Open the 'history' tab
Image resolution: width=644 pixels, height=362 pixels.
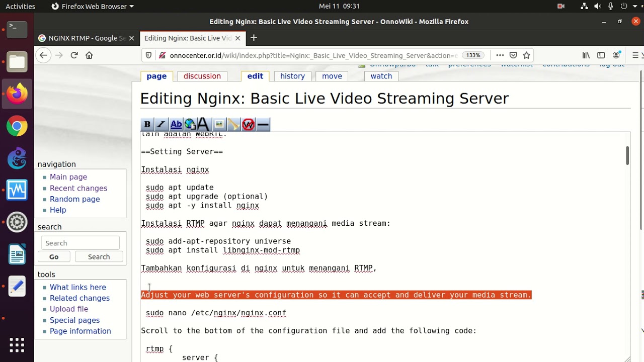coord(292,76)
